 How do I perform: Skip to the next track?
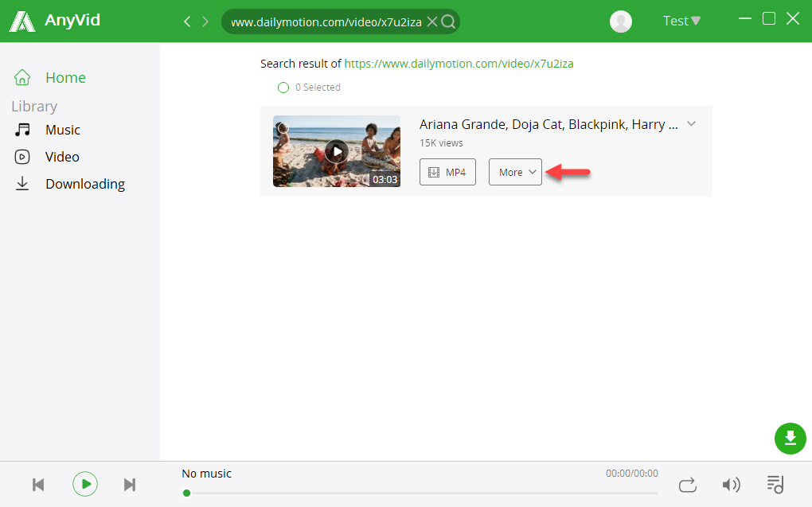[x=130, y=485]
